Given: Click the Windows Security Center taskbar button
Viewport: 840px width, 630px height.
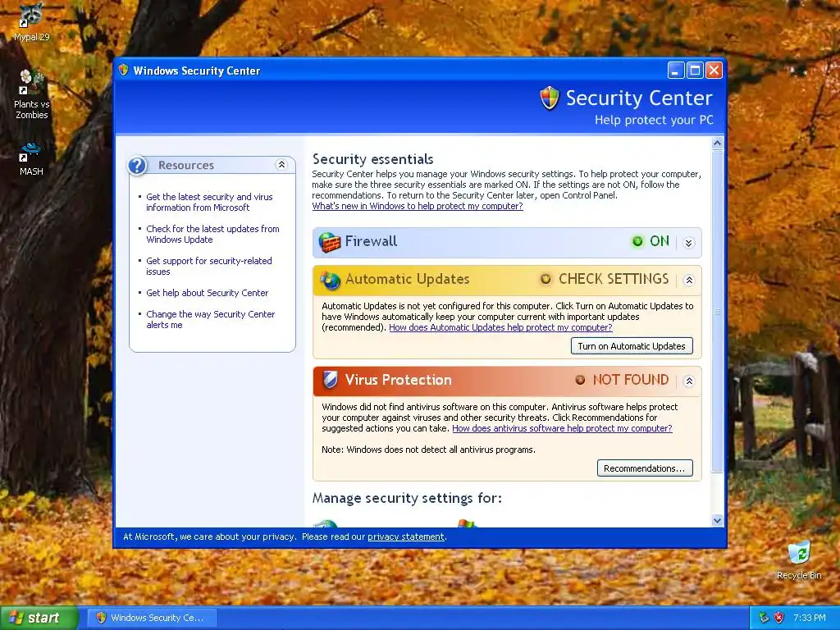Looking at the screenshot, I should pyautogui.click(x=152, y=618).
